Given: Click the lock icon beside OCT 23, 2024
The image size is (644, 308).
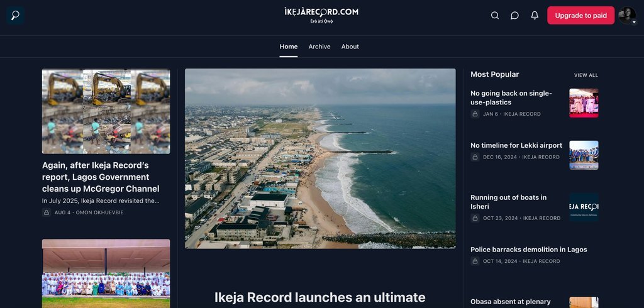Looking at the screenshot, I should point(475,218).
